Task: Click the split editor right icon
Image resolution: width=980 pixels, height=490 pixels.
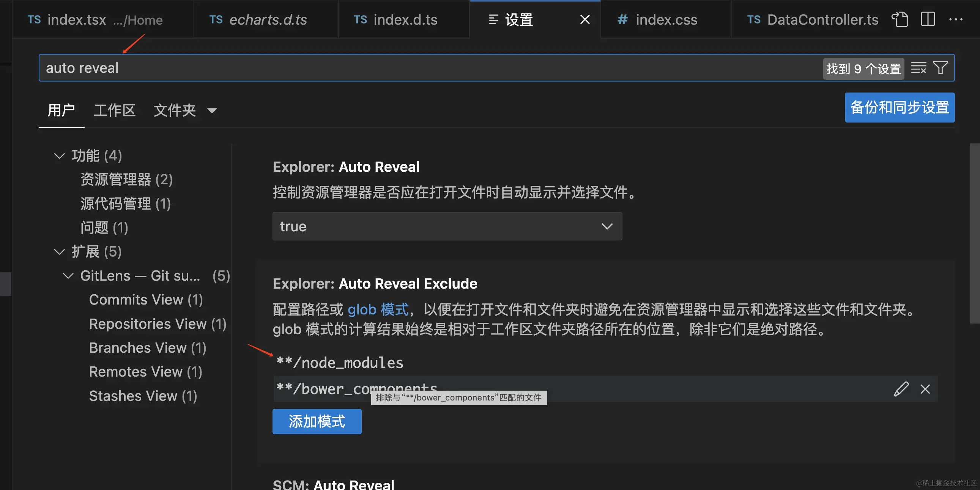Action: [x=928, y=19]
